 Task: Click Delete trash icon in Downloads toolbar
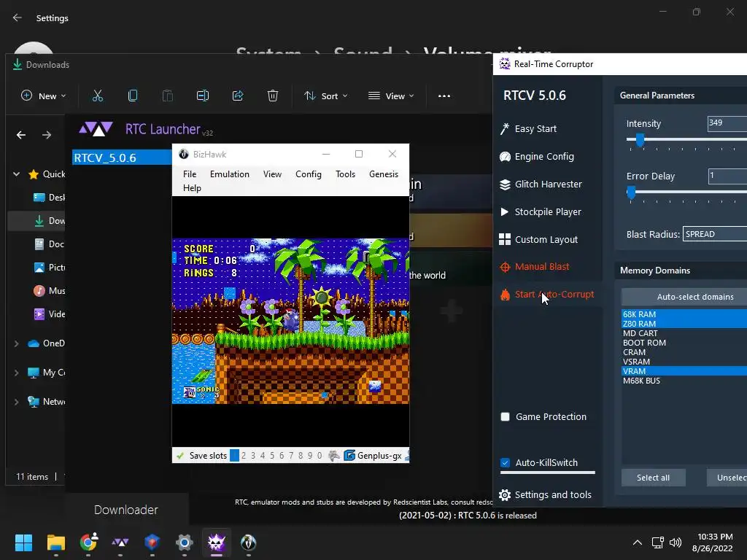[x=273, y=96]
